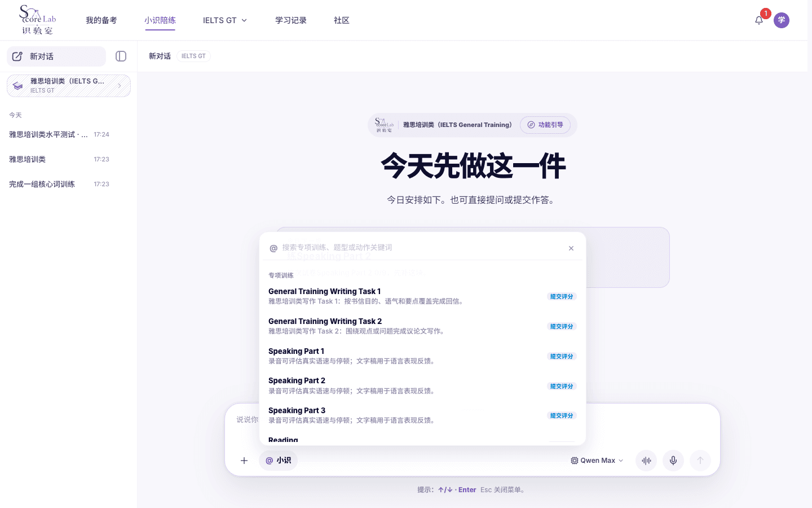The width and height of the screenshot is (812, 508).
Task: Click the add attachment plus icon
Action: point(244,461)
